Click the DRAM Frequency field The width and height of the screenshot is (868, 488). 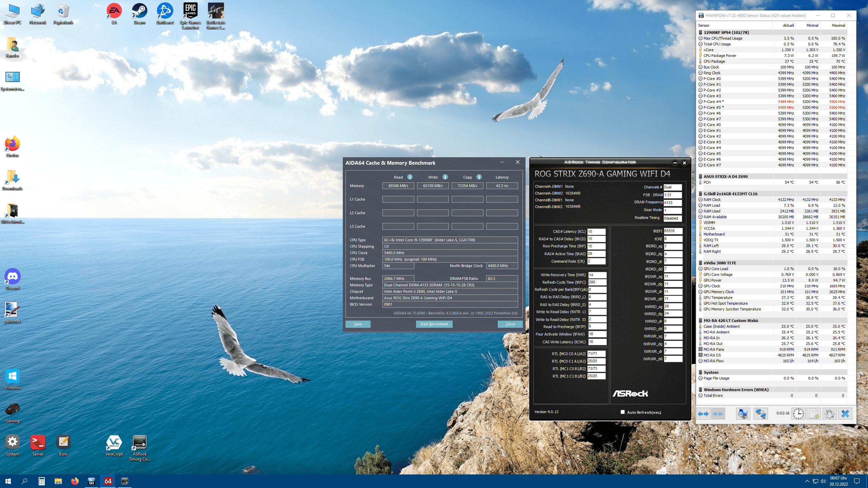(673, 203)
